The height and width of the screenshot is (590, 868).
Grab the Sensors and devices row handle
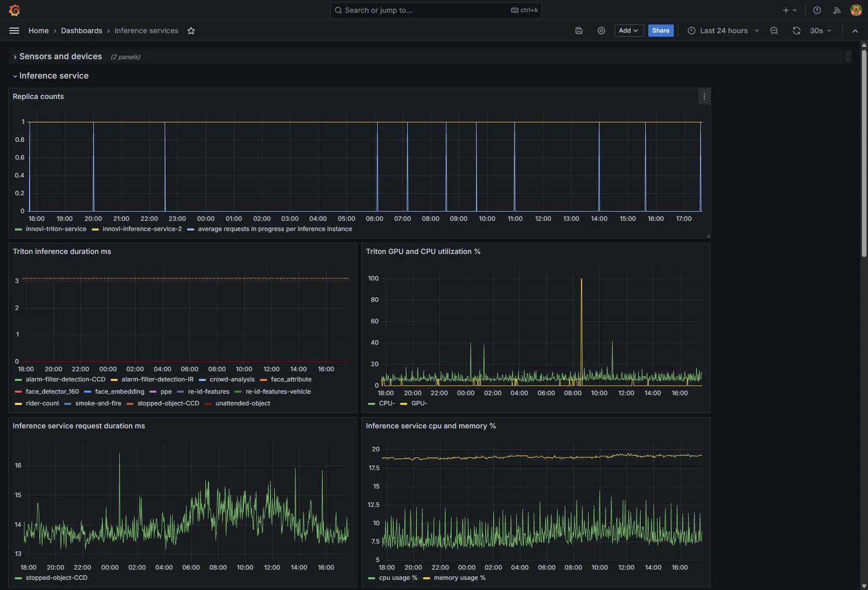click(x=848, y=57)
